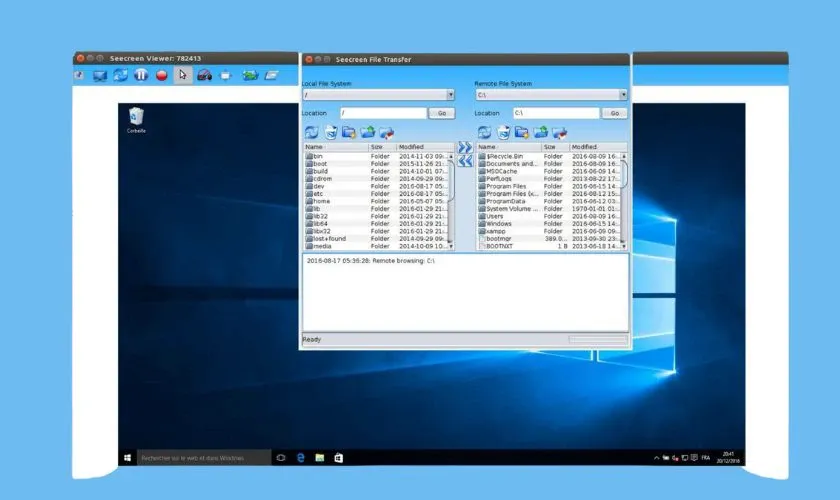This screenshot has width=840, height=500.
Task: Transfer files to local with left arrows
Action: coord(464,161)
